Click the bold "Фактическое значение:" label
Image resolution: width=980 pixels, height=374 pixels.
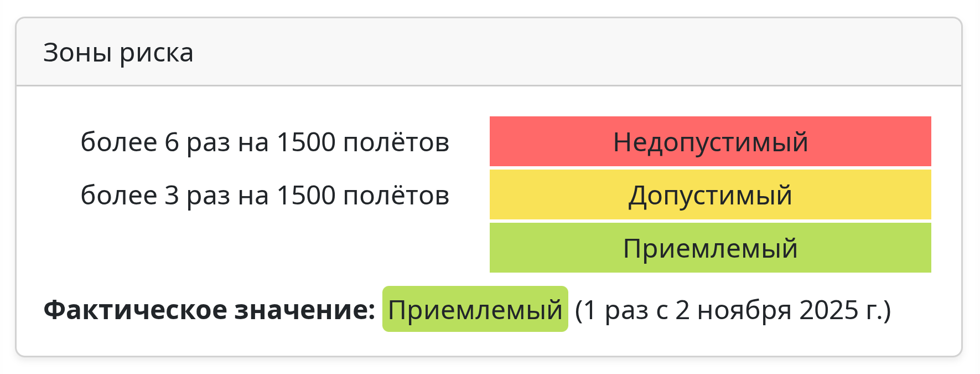point(209,310)
